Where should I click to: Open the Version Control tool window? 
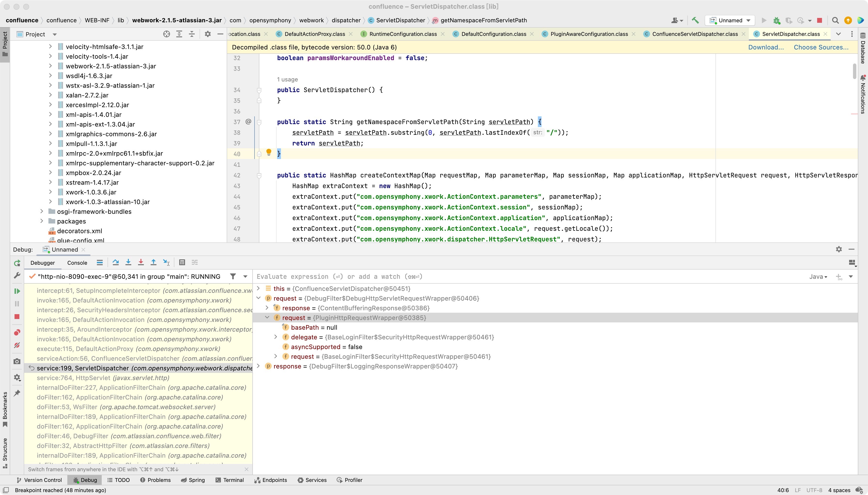pos(39,480)
